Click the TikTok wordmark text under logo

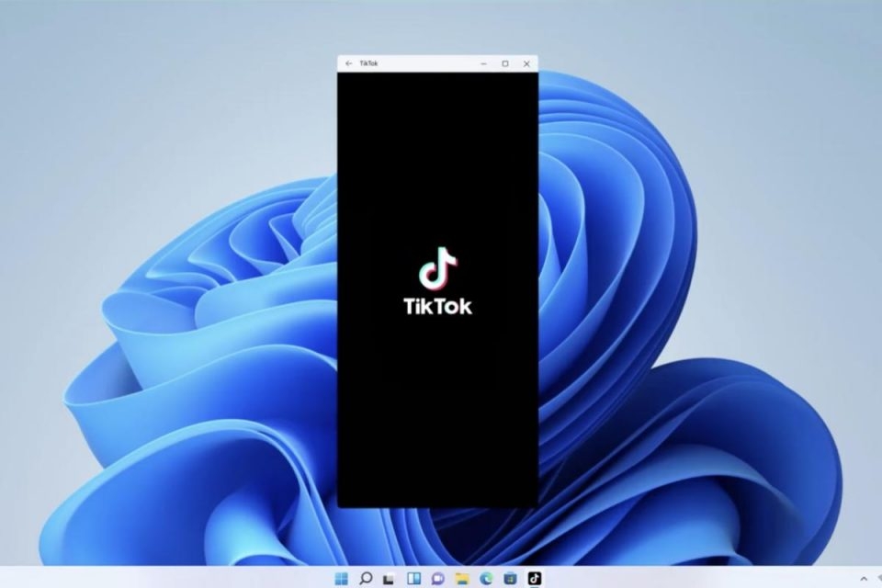coord(438,306)
